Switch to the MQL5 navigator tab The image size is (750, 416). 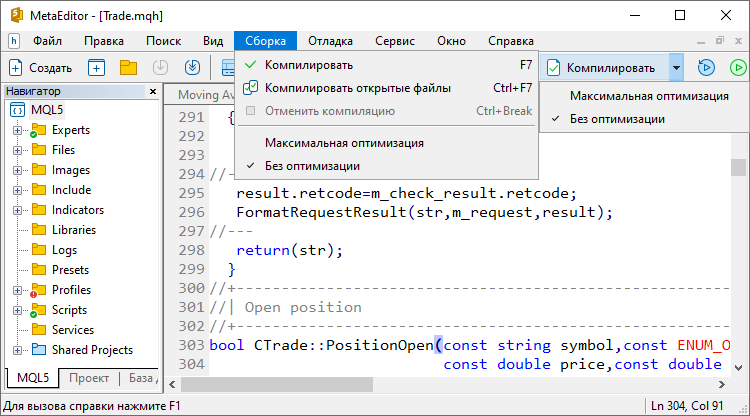(33, 378)
